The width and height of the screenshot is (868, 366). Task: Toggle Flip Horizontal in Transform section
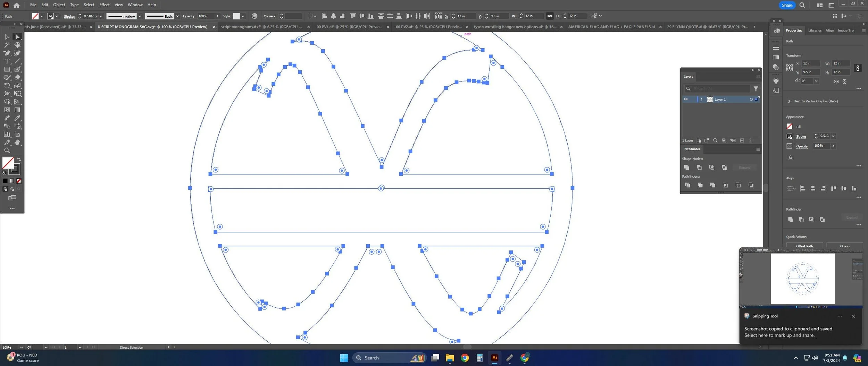(836, 81)
